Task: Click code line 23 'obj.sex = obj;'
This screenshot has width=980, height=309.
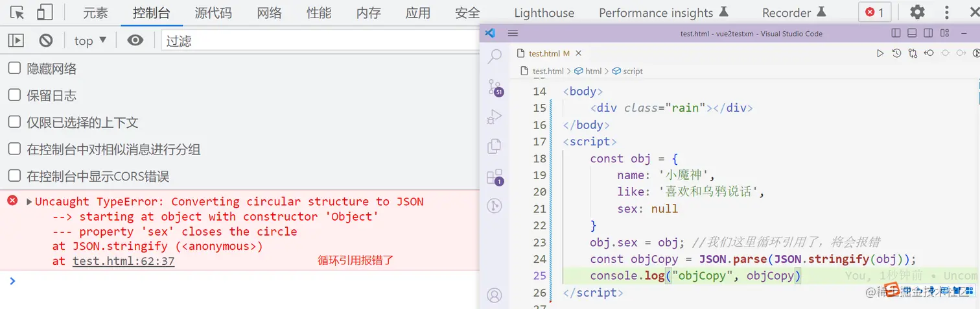Action: pyautogui.click(x=636, y=242)
